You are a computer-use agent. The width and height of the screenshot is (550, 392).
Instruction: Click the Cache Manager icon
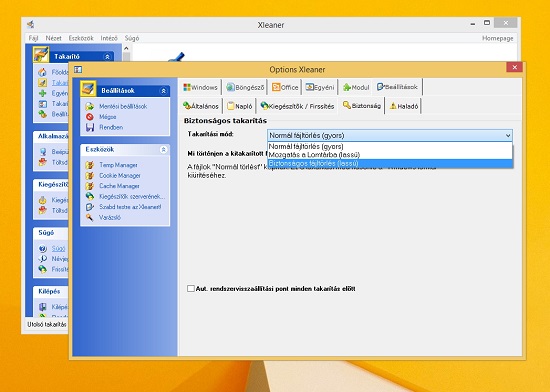(x=90, y=186)
